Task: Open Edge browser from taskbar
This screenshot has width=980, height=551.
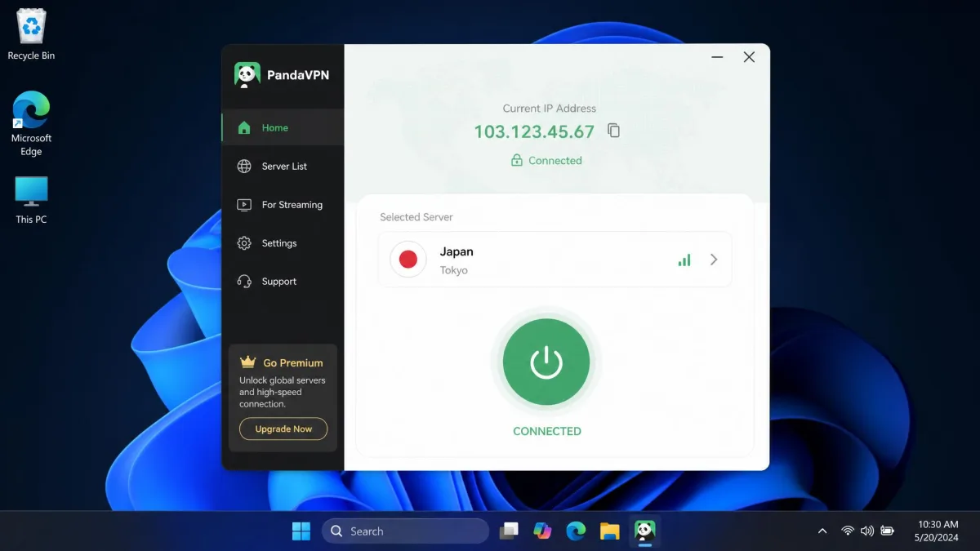Action: coord(576,531)
